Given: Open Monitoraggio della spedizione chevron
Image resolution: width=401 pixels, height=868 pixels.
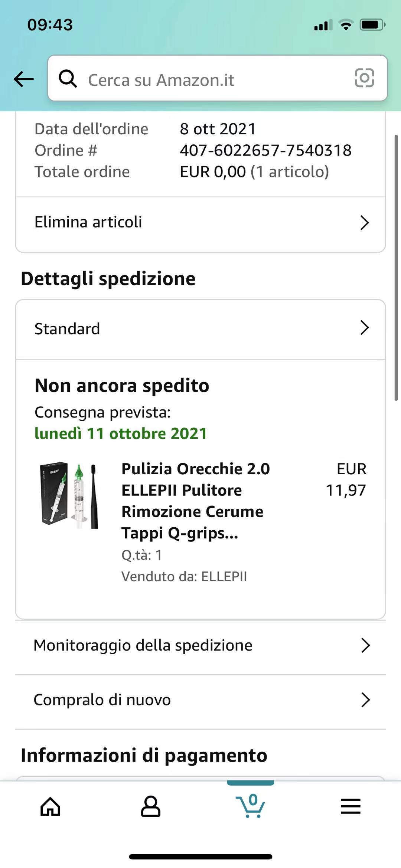Looking at the screenshot, I should [366, 646].
